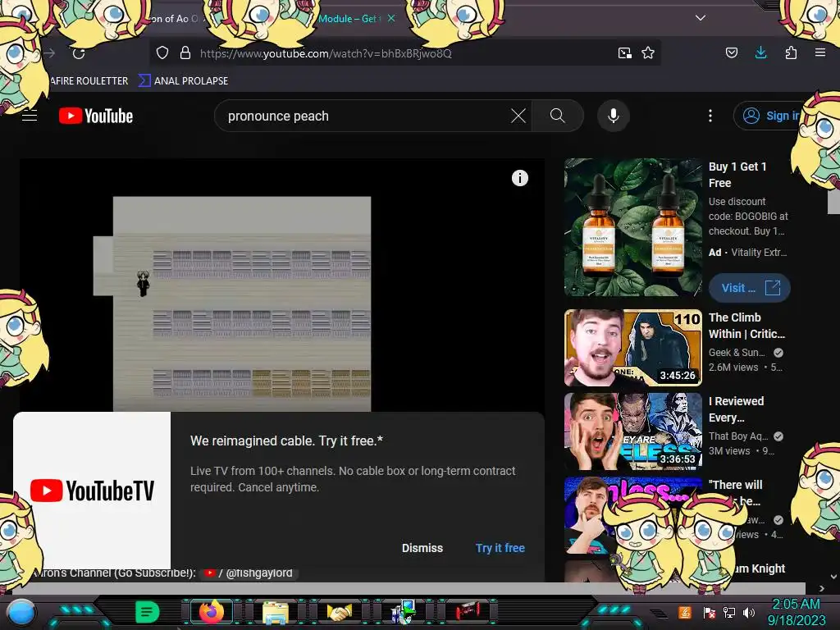
Task: Focus the Firefox address bar URL
Action: pyautogui.click(x=326, y=53)
